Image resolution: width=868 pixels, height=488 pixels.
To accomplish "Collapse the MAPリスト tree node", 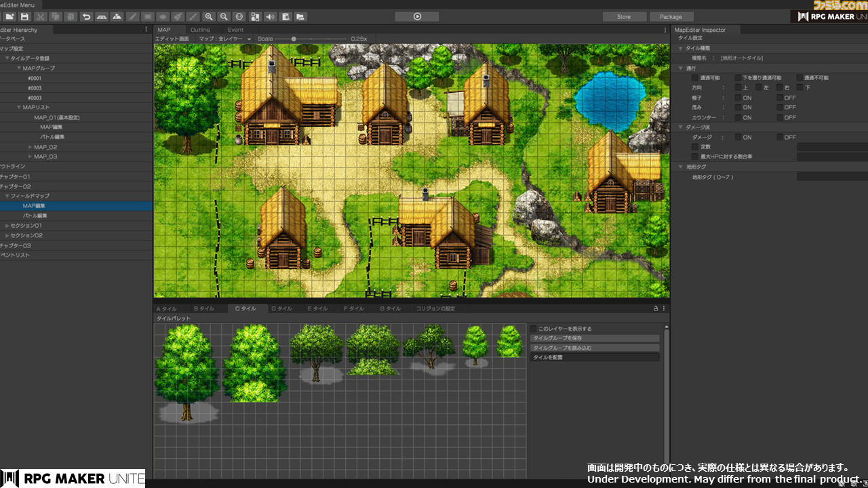I will coord(19,108).
